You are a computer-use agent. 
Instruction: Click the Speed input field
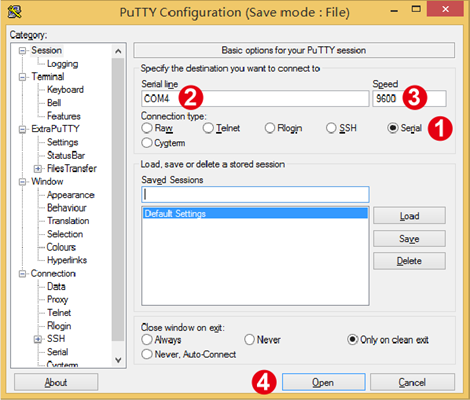(409, 99)
